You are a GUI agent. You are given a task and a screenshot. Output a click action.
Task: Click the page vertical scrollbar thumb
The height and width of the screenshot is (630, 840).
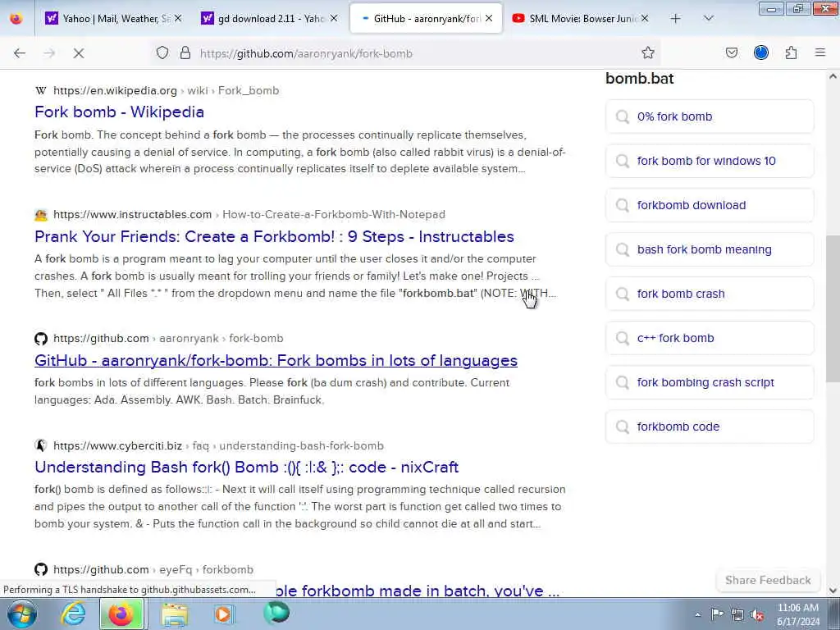(x=833, y=308)
